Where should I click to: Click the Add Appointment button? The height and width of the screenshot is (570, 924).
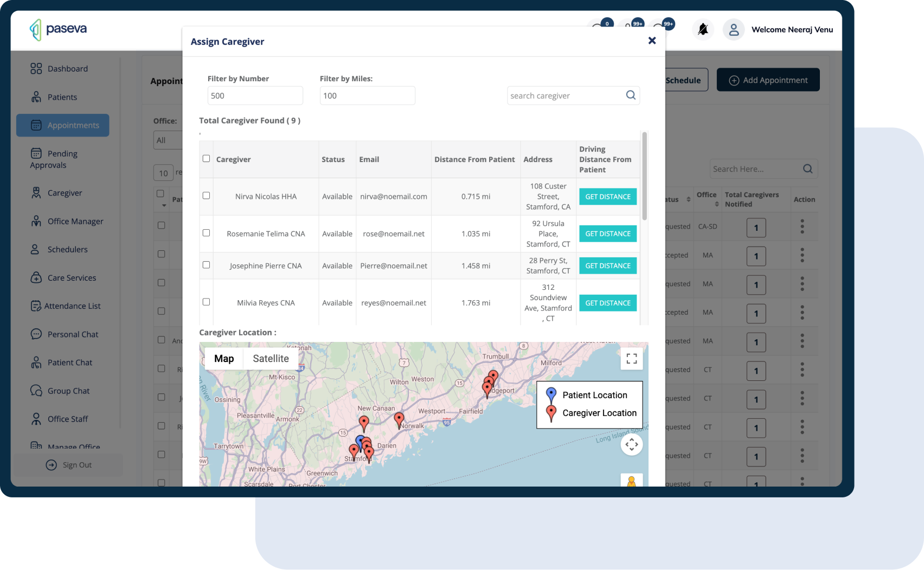768,80
